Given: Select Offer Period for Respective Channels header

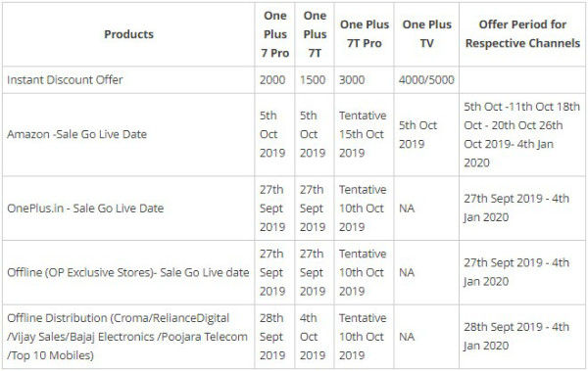Looking at the screenshot, I should [522, 33].
